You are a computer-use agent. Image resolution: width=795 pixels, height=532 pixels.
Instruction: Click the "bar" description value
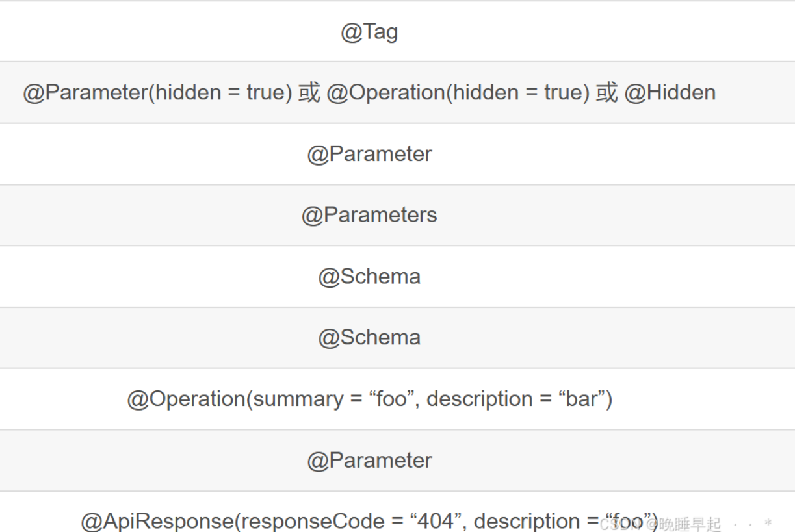pos(586,399)
